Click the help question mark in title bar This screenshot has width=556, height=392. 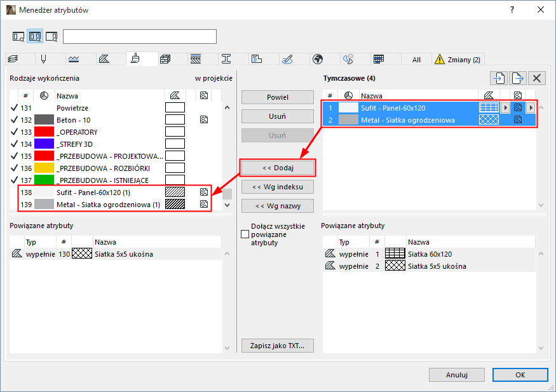[512, 10]
